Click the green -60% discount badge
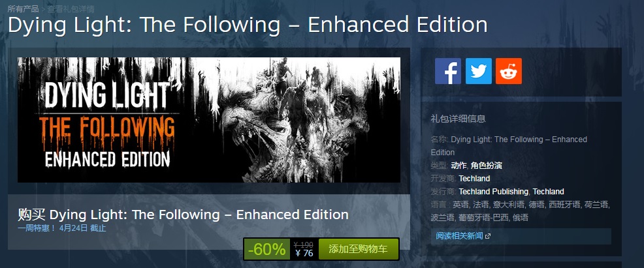Screen dimensions: 644x268 pyautogui.click(x=267, y=249)
